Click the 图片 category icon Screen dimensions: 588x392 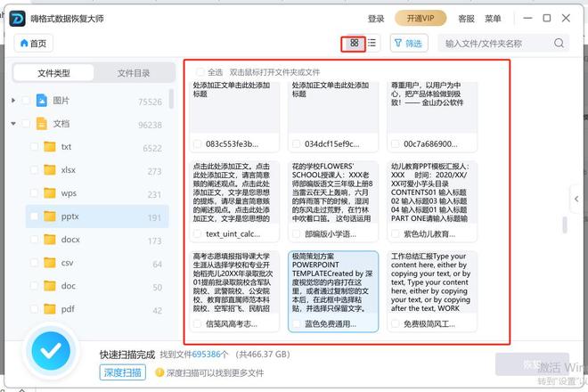click(x=41, y=101)
